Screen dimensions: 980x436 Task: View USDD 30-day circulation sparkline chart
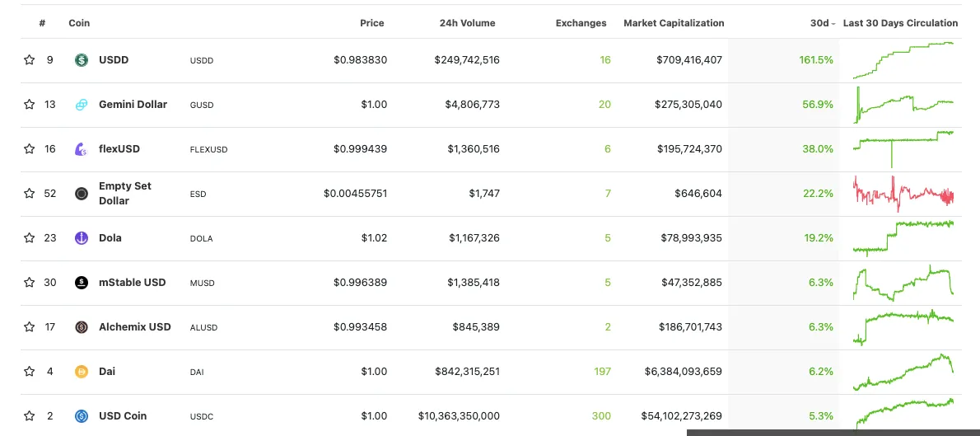pyautogui.click(x=903, y=60)
